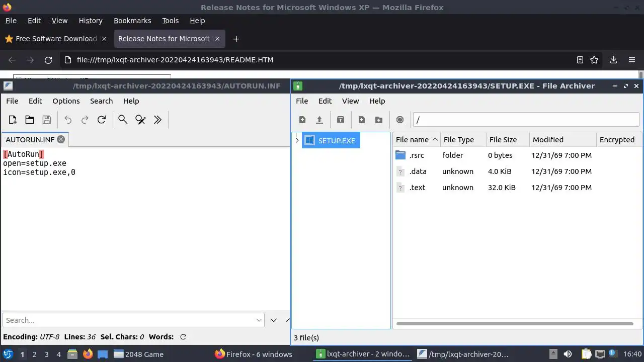644x362 pixels.
Task: Open Firefox Bookmarks menu
Action: click(132, 21)
